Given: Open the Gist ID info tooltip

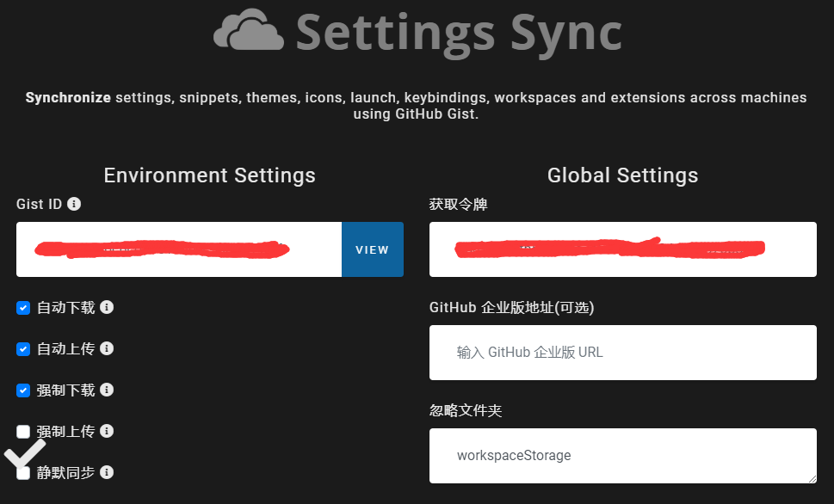Looking at the screenshot, I should [74, 204].
